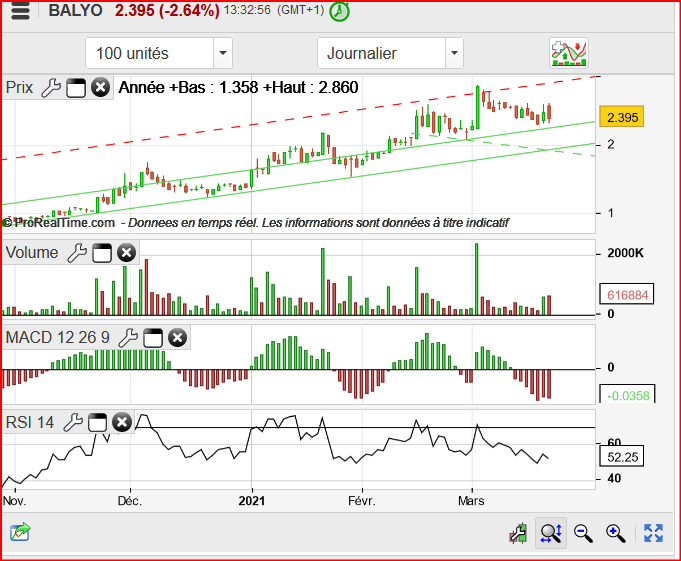Maximize the MACD panel window icon

[x=153, y=338]
